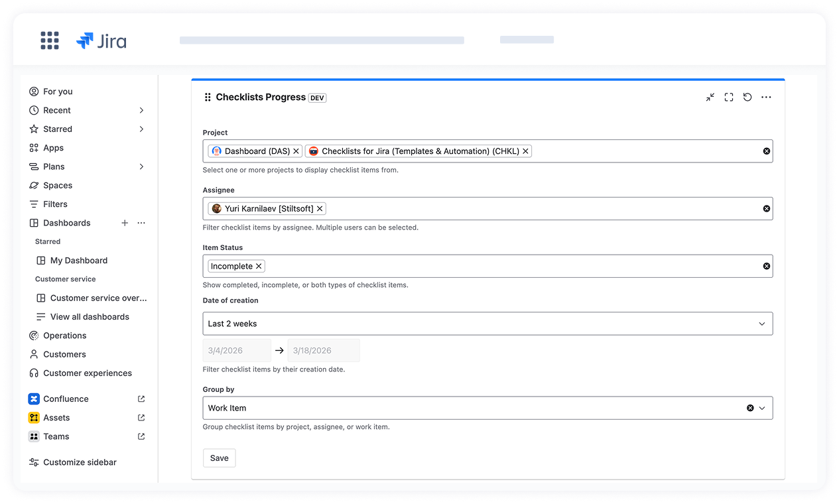Expand the Recent sidebar section
839x504 pixels.
141,110
